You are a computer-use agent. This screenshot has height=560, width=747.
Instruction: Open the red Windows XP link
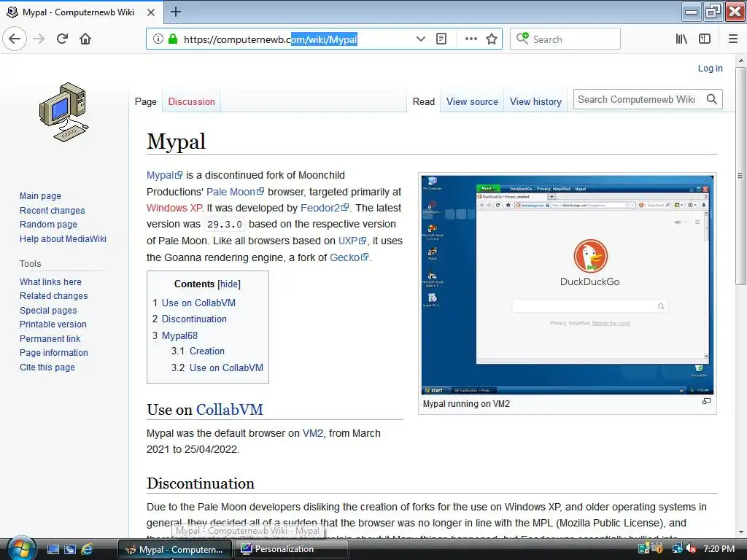tap(174, 208)
